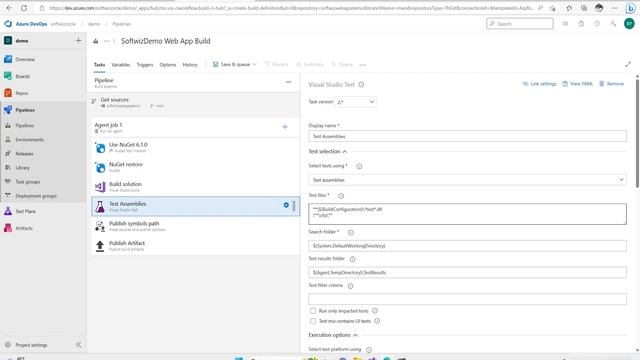Switch to the Triggers tab
This screenshot has height=360, width=640.
(x=144, y=64)
